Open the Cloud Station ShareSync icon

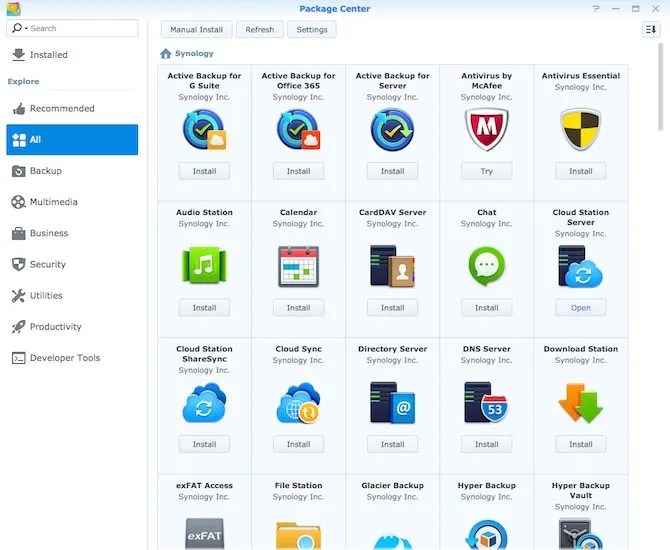(204, 403)
